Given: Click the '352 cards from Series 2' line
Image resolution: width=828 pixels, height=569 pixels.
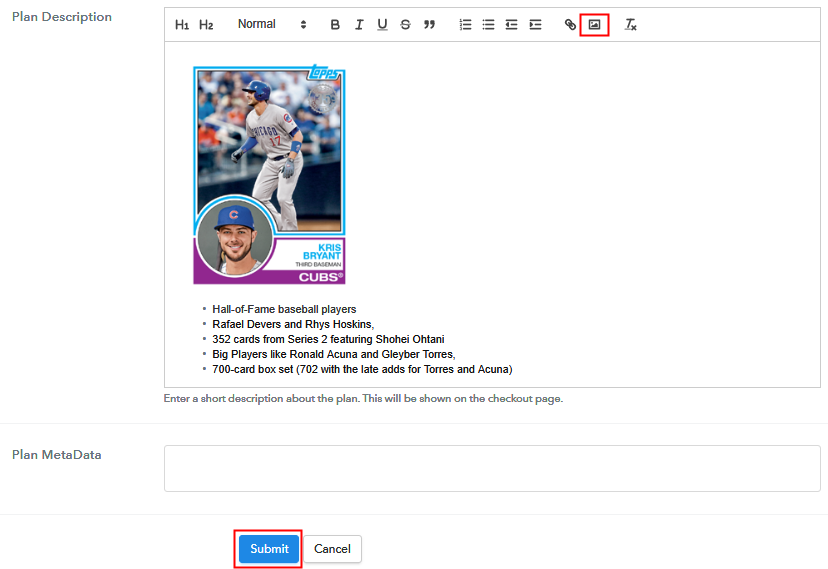Looking at the screenshot, I should [x=328, y=339].
